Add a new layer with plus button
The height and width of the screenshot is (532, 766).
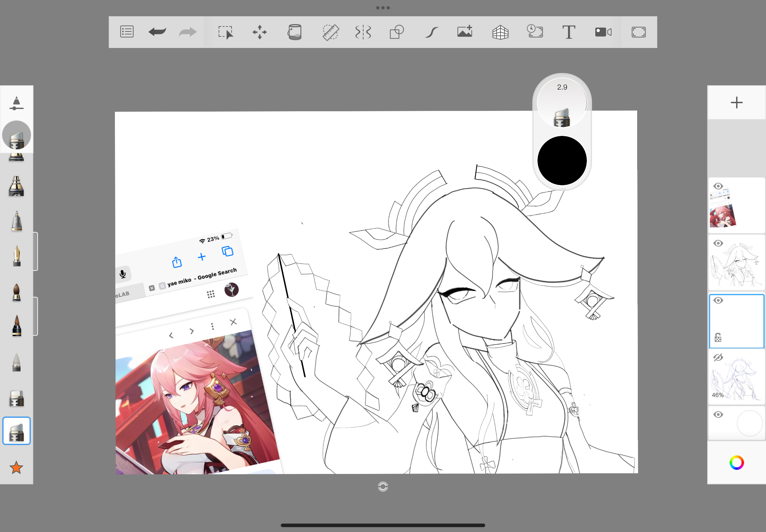click(x=736, y=102)
